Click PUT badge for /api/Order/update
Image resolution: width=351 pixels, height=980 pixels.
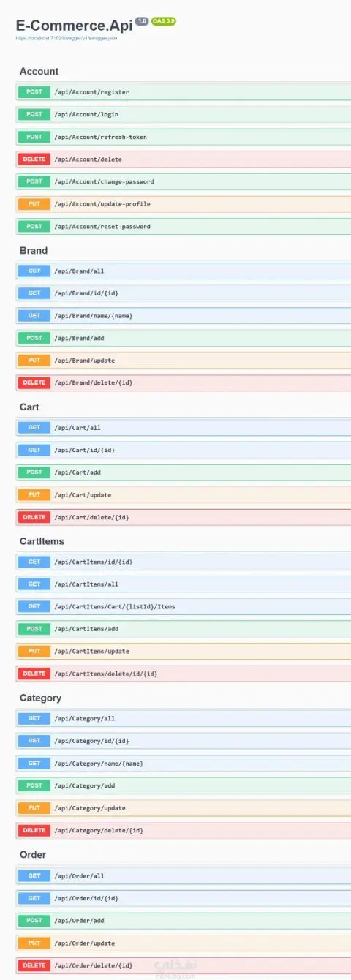coord(34,943)
